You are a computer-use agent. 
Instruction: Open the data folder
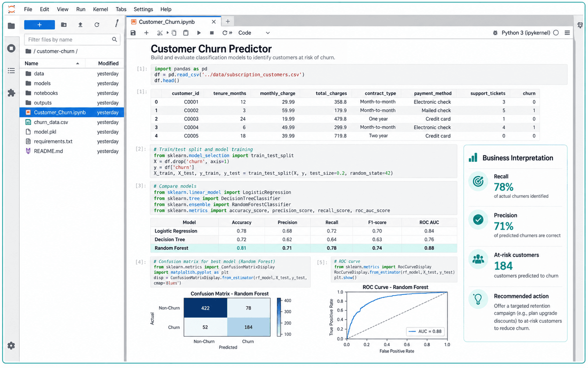coord(72,74)
